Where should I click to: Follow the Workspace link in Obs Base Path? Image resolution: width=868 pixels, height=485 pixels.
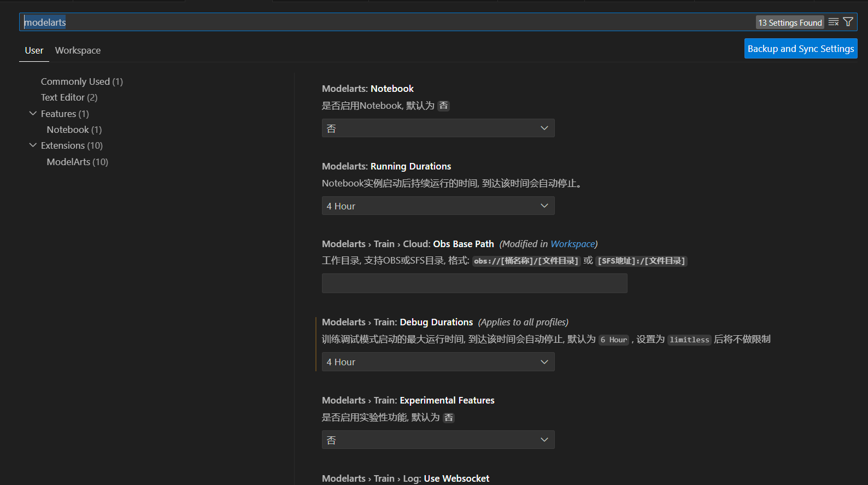point(572,244)
